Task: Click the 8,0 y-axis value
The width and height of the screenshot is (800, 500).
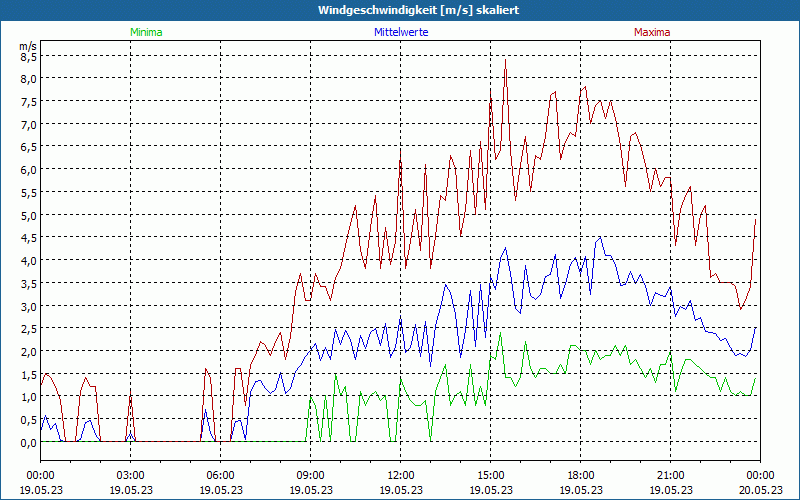Action: tap(29, 79)
